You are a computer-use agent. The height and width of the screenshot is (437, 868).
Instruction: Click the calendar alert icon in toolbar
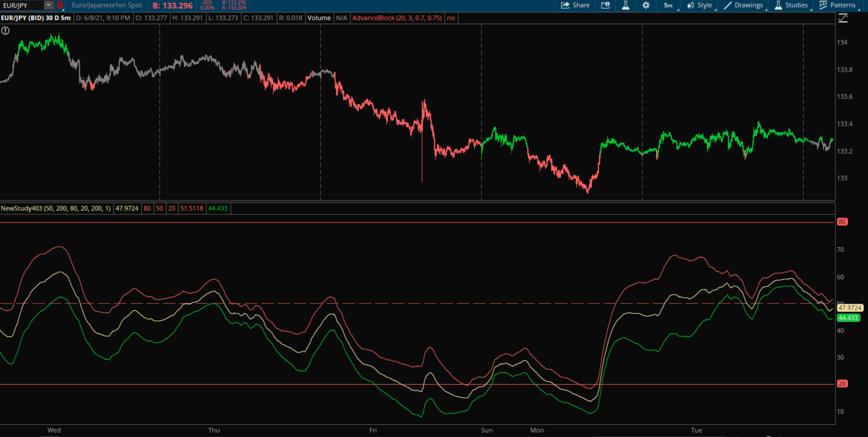[605, 5]
